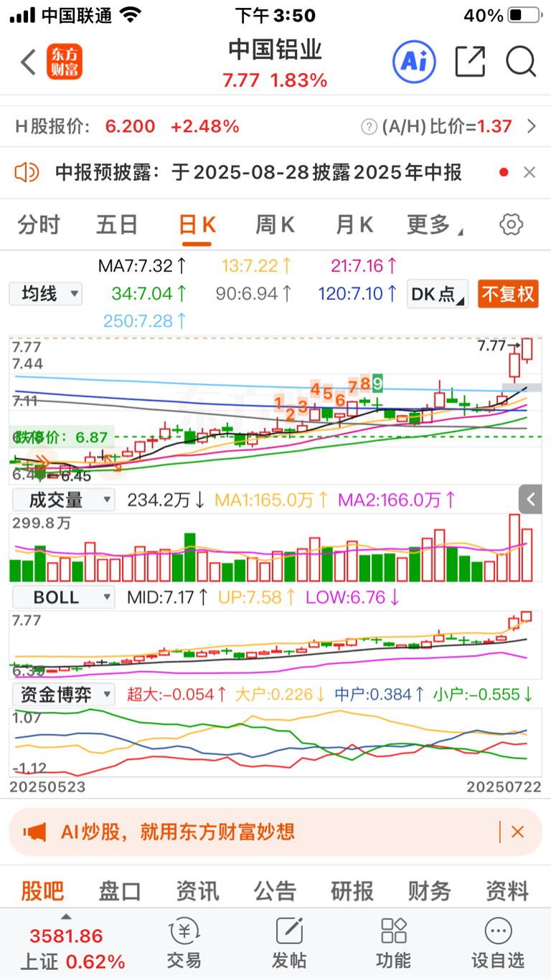Switch to 分时 chart tab
Viewport: 551px width, 980px height.
[x=39, y=224]
